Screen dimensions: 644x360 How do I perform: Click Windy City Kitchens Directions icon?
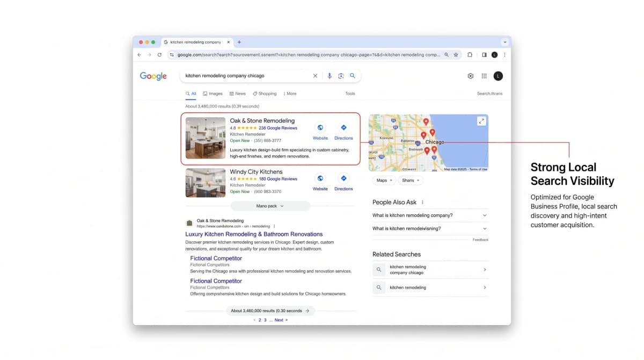pyautogui.click(x=343, y=178)
